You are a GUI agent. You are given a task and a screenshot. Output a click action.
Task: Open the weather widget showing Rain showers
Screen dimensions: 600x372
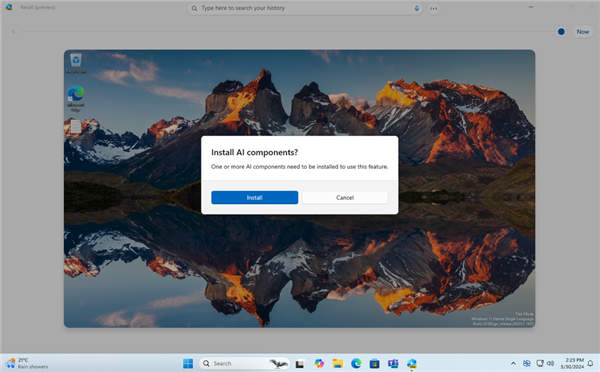(x=27, y=363)
